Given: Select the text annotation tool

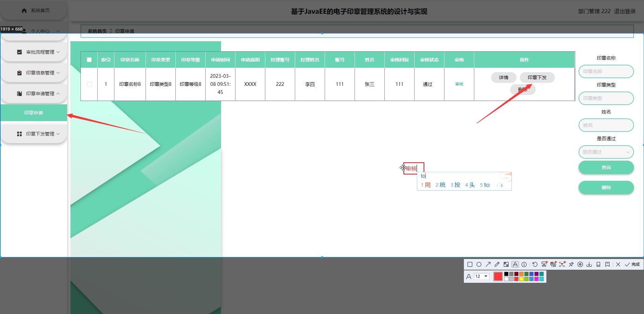Looking at the screenshot, I should [515, 264].
